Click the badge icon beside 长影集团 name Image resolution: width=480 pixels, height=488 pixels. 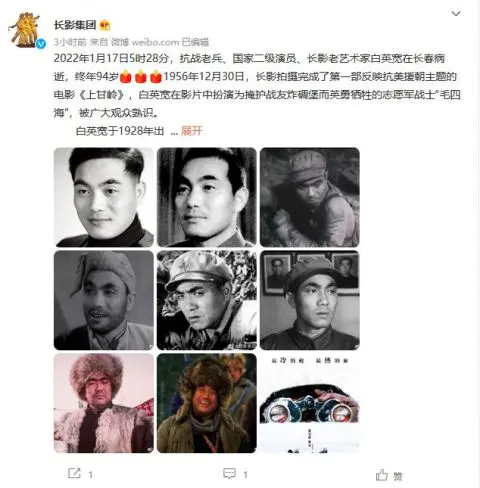(105, 25)
